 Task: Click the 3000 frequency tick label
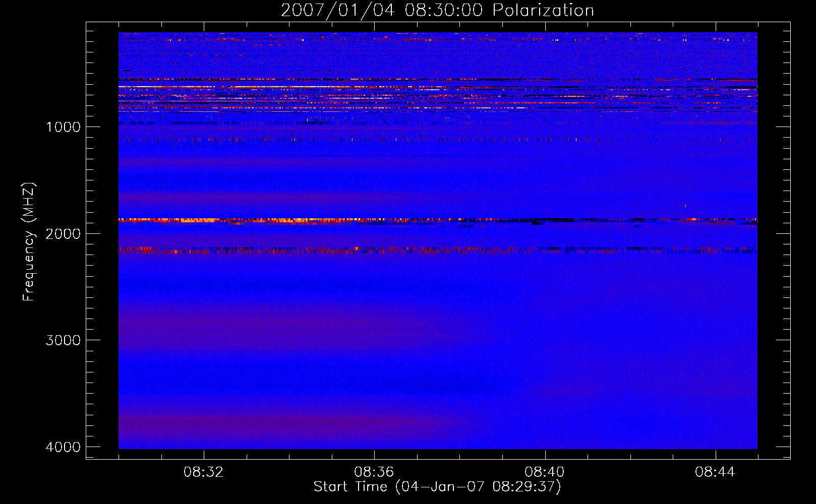[x=63, y=340]
